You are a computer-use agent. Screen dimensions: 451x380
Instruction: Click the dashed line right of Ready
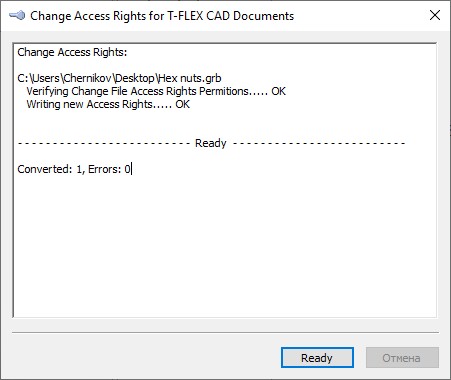pyautogui.click(x=319, y=143)
